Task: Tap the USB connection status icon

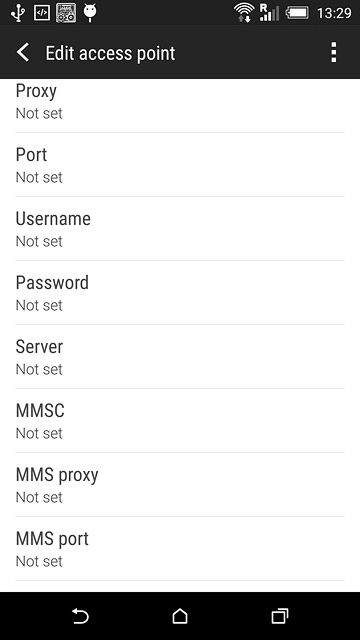Action: click(18, 13)
